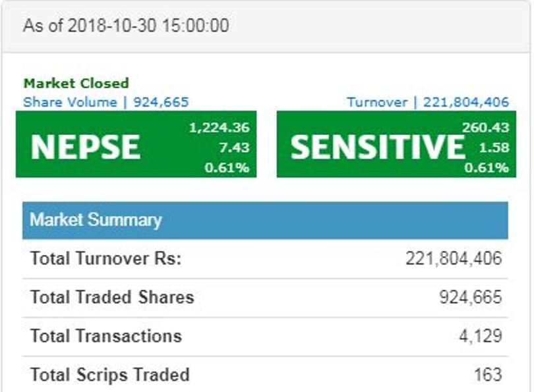Image resolution: width=534 pixels, height=392 pixels.
Task: Click the 221,804,406 value in summary table
Action: (x=454, y=258)
